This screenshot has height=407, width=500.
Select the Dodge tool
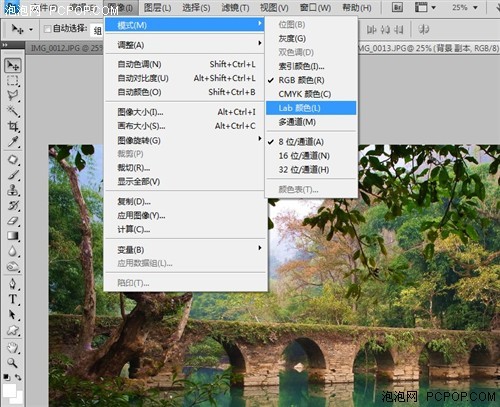[x=13, y=267]
